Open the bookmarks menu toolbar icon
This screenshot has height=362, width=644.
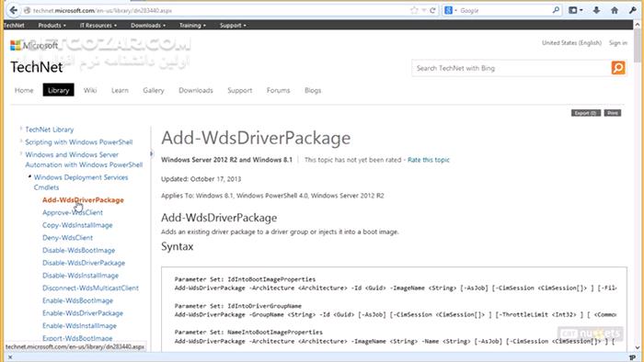click(575, 10)
